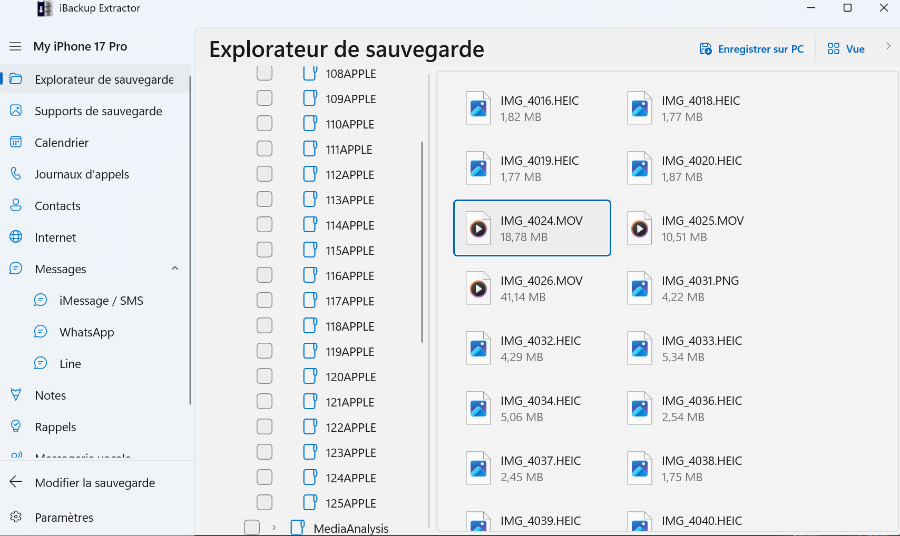This screenshot has width=900, height=536.
Task: Click the Line bubble icon
Action: point(41,363)
